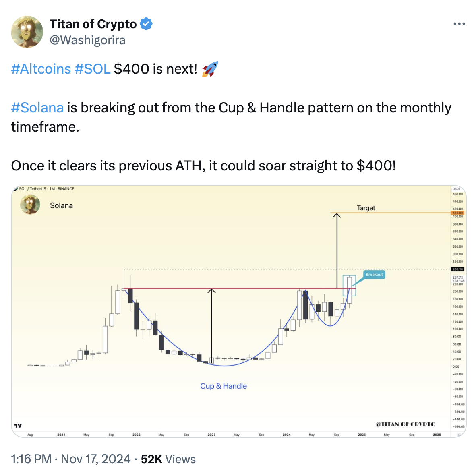Click the 52K Views counter

point(168,459)
